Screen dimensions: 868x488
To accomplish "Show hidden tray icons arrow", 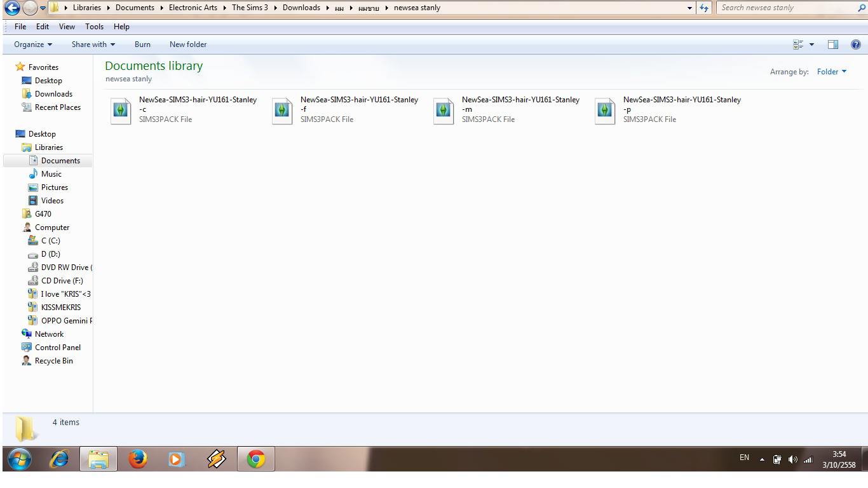I will 762,459.
